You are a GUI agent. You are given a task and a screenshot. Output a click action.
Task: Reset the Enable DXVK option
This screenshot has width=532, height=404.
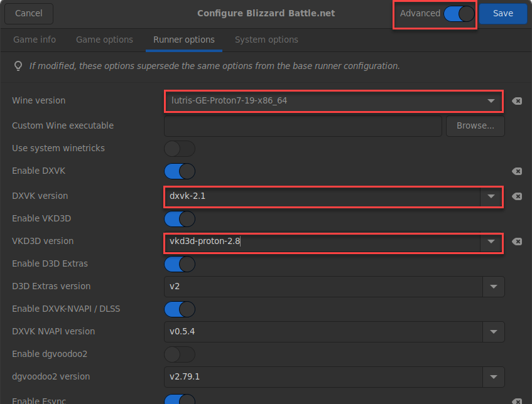(x=517, y=171)
